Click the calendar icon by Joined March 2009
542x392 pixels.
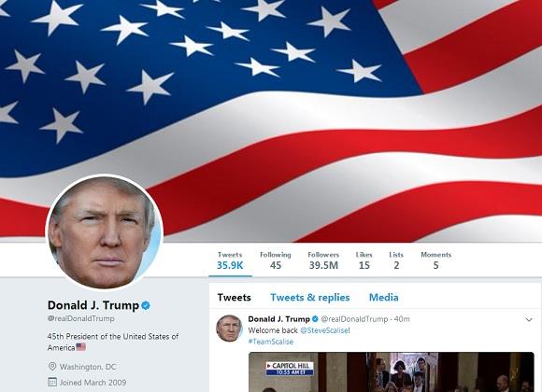[52, 382]
